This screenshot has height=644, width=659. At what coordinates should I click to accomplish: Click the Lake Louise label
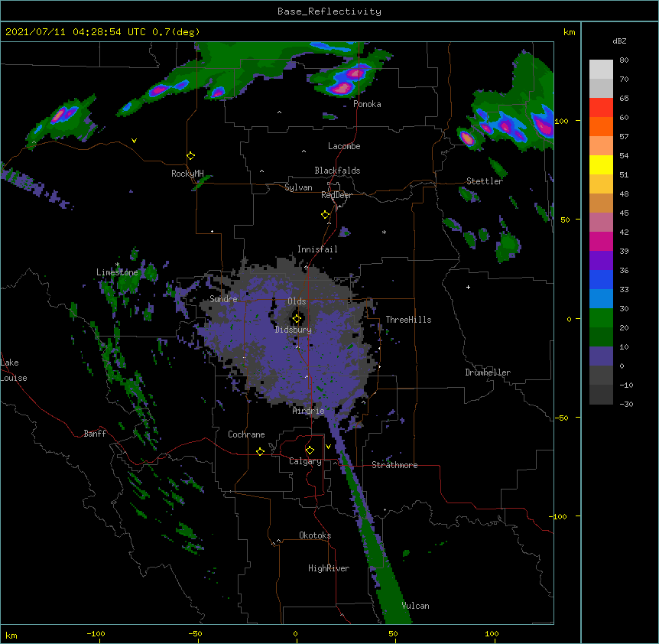(12, 370)
